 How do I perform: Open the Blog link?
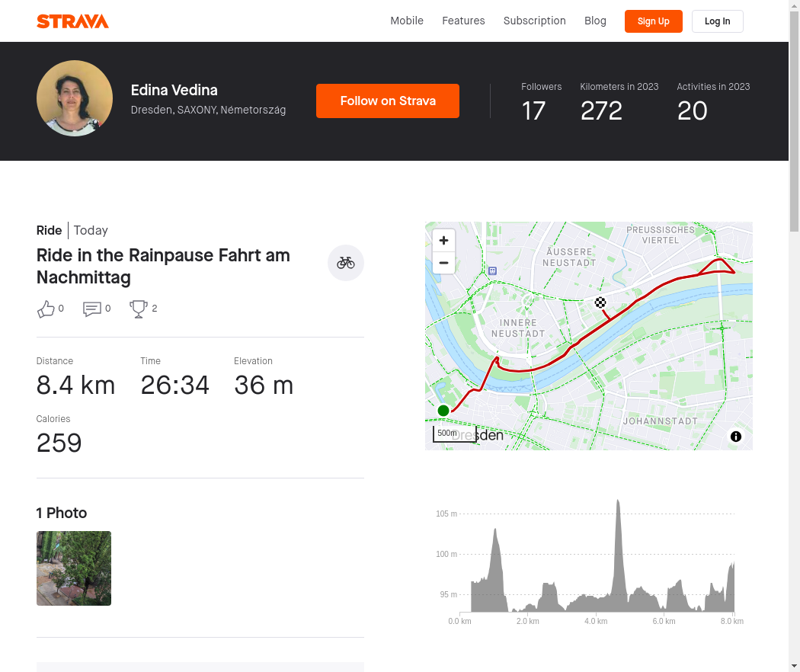click(595, 21)
